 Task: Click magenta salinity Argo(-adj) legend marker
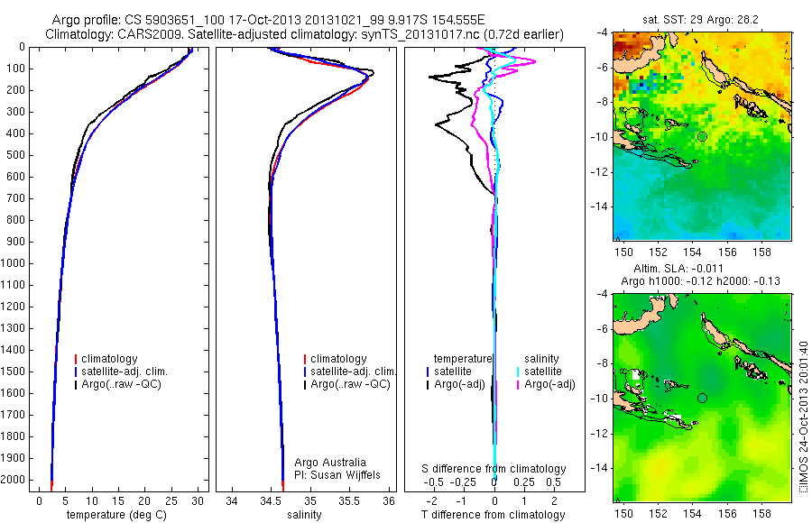pyautogui.click(x=519, y=385)
